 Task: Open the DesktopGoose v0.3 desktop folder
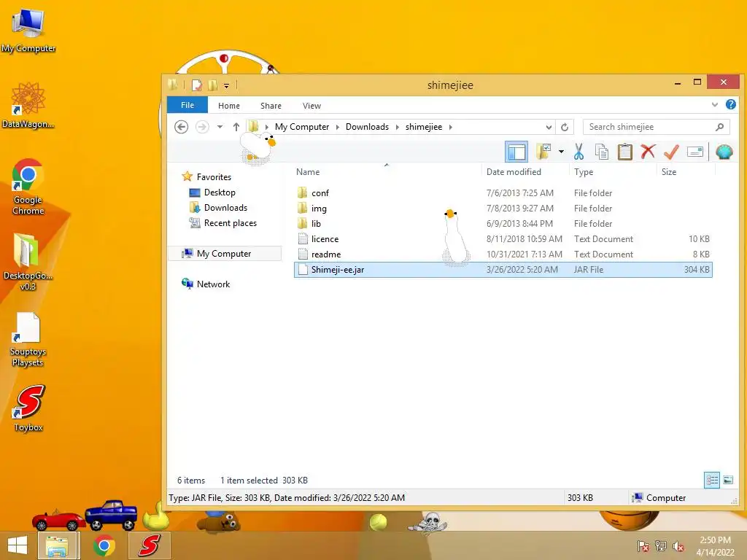(x=28, y=261)
